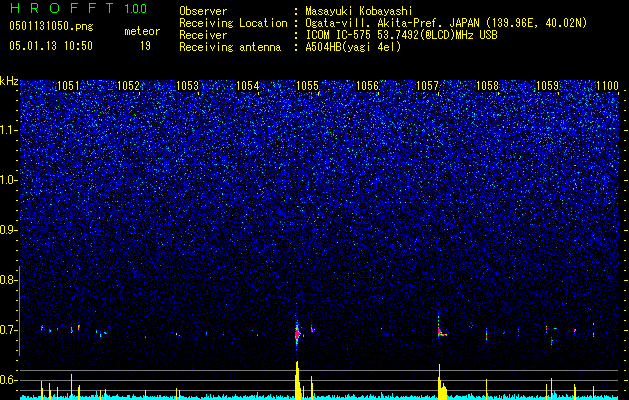The height and width of the screenshot is (400, 629).
Task: Click the tallest yellow intensity bar near 1055
Action: pos(297,380)
